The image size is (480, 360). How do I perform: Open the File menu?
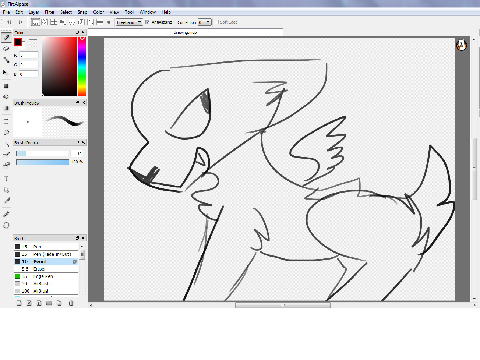[6, 12]
